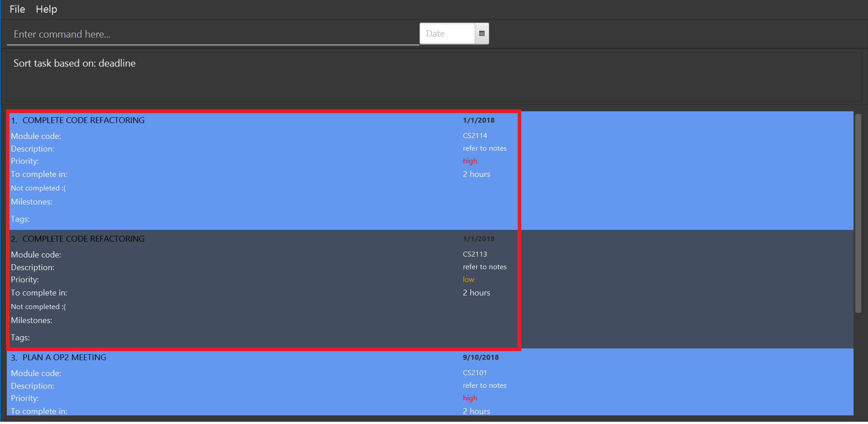The height and width of the screenshot is (424, 868).
Task: Open the File menu
Action: coord(17,9)
